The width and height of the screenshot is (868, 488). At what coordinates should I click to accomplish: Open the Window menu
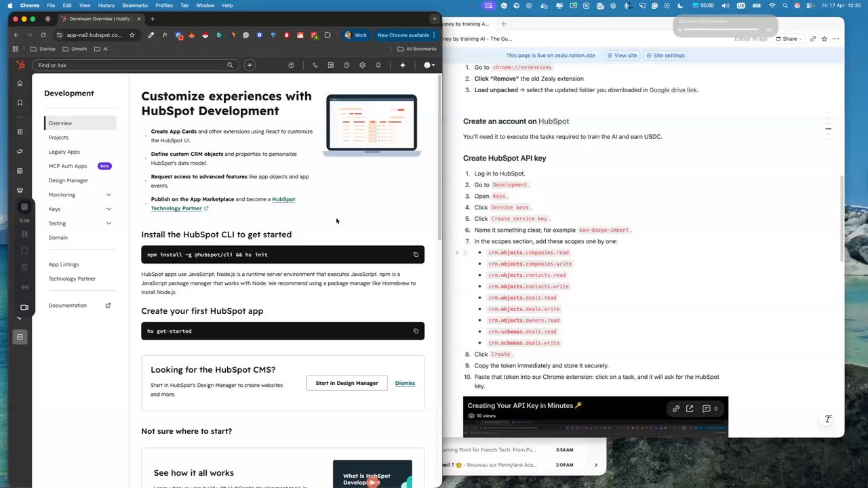pos(205,5)
